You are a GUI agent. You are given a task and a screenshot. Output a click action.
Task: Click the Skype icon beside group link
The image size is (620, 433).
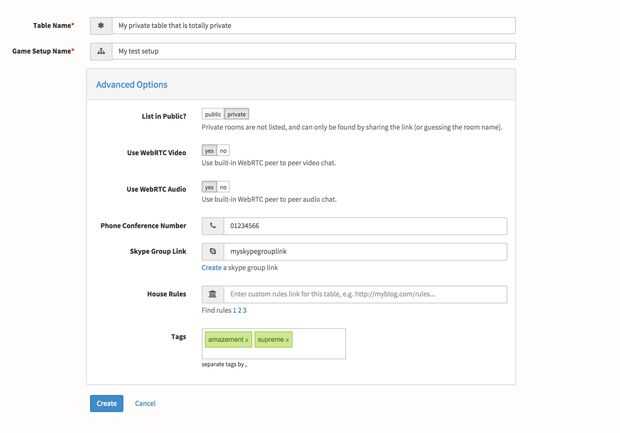tap(213, 252)
